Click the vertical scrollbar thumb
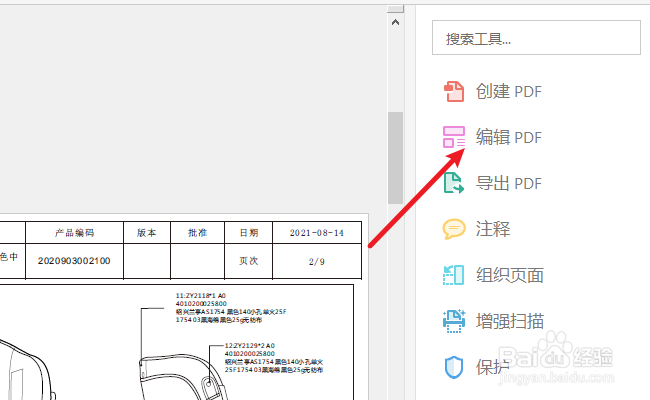 pyautogui.click(x=395, y=158)
